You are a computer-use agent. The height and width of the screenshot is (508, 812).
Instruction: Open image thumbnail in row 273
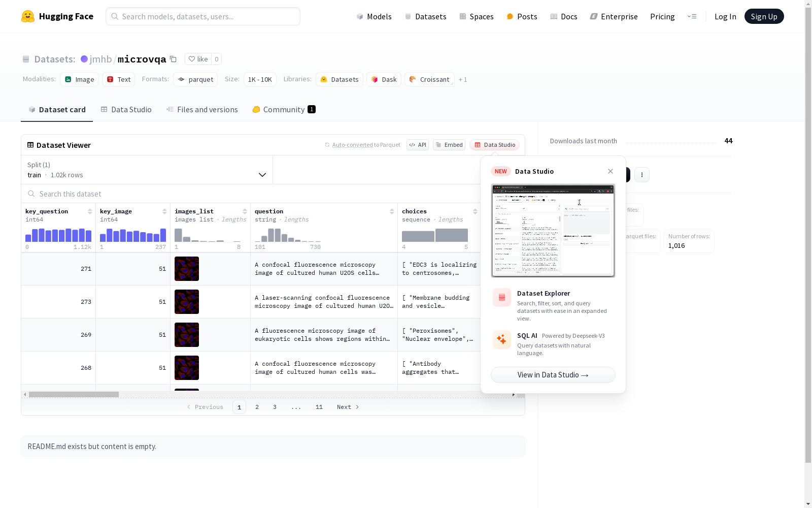coord(187,302)
